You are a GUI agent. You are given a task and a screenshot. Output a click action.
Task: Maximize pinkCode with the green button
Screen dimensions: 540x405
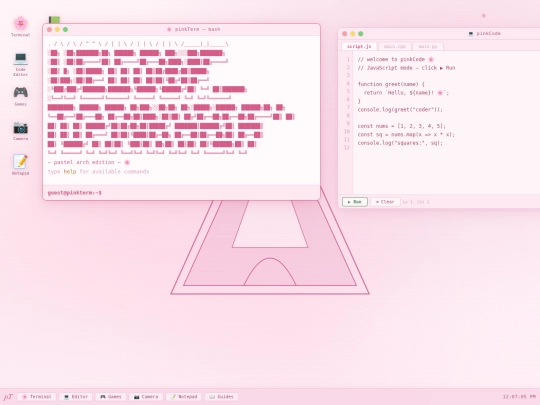tap(361, 34)
